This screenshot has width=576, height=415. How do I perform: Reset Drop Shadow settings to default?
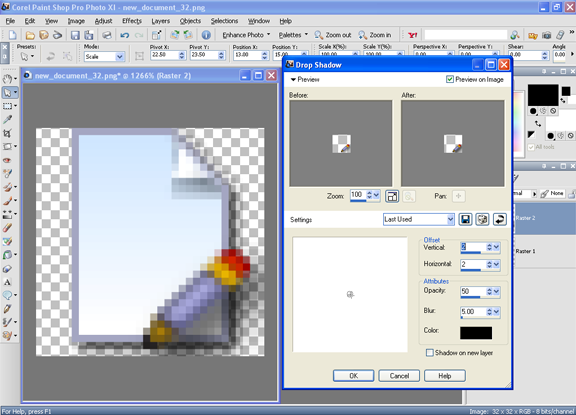pos(499,219)
